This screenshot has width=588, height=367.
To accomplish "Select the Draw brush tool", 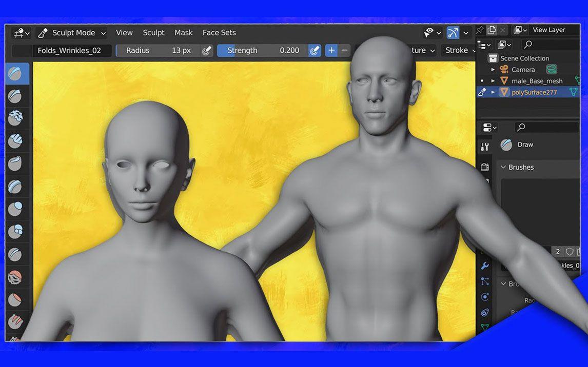I will pyautogui.click(x=15, y=74).
